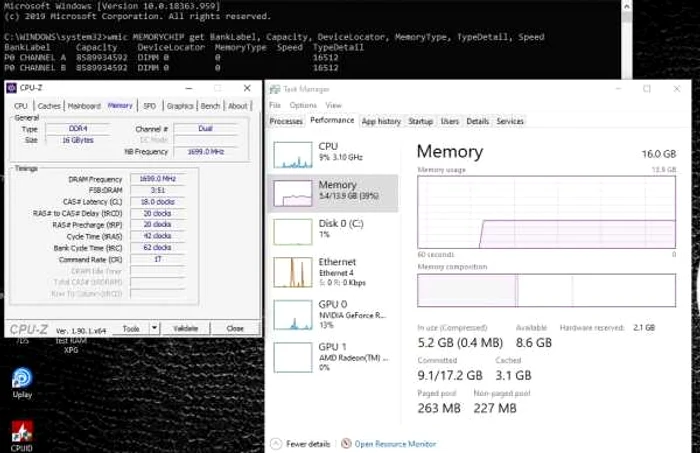Switch to the CPU tab in CPU-Z
This screenshot has width=700, height=453.
click(21, 106)
